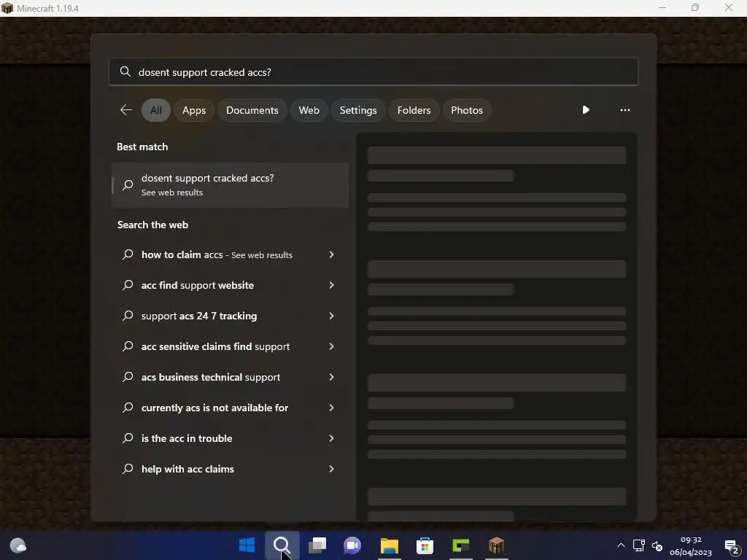Switch to the Settings filter tab
The height and width of the screenshot is (560, 747).
point(358,110)
